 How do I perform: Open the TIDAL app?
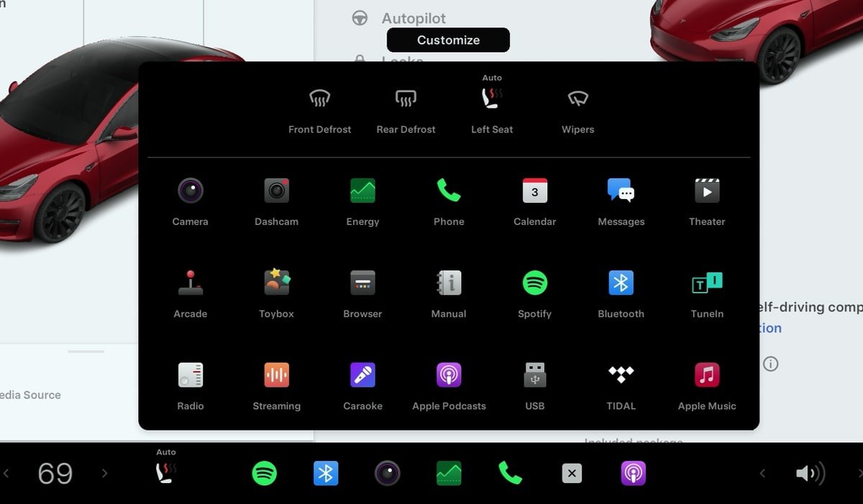coord(621,386)
